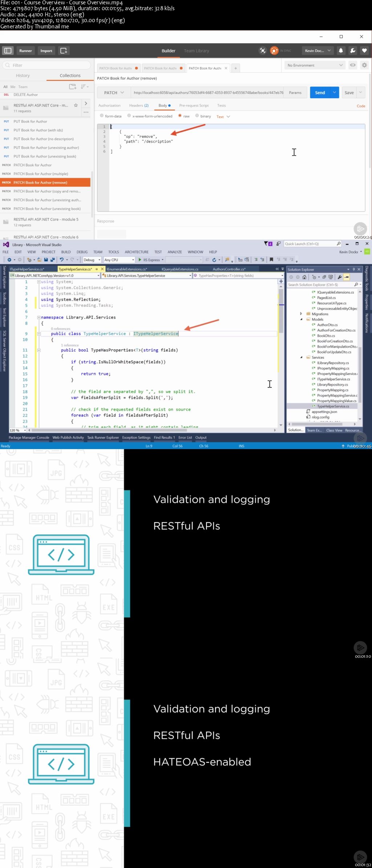Open the PATCH method dropdown
This screenshot has height=868, width=372.
click(x=114, y=93)
